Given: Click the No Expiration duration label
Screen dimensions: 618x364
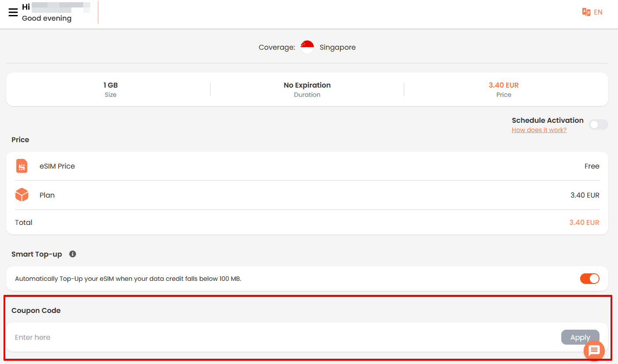Looking at the screenshot, I should [x=307, y=85].
